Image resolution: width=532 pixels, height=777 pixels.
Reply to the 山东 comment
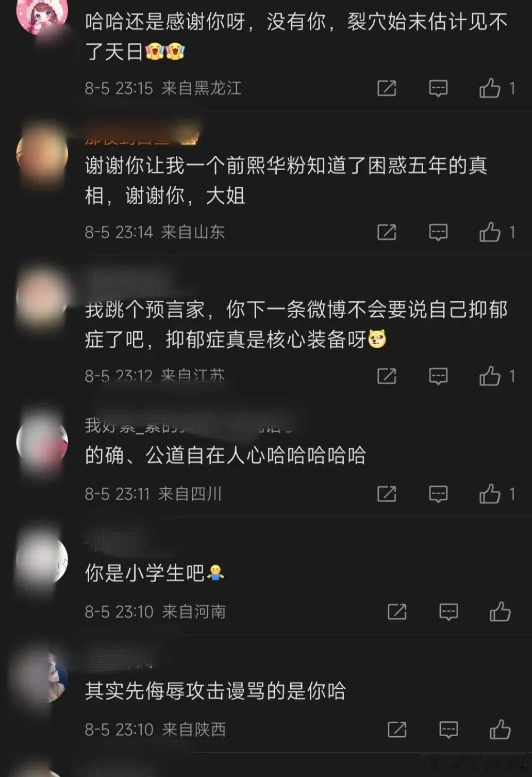(438, 232)
